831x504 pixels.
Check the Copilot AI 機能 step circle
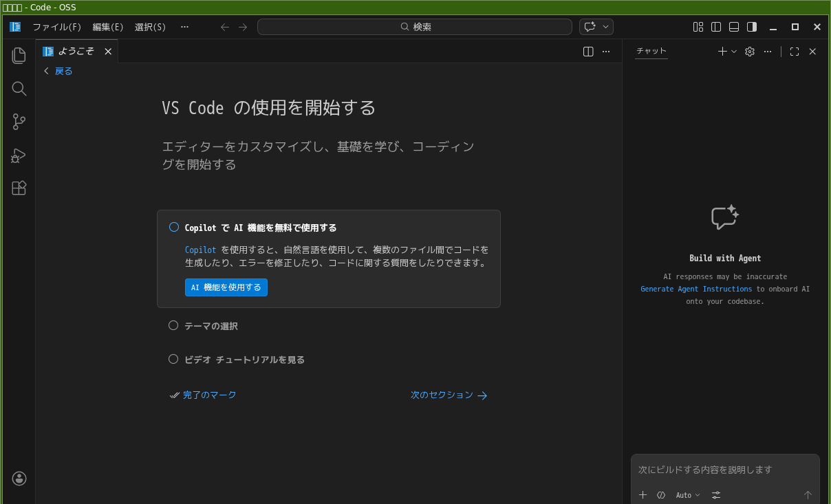(174, 227)
